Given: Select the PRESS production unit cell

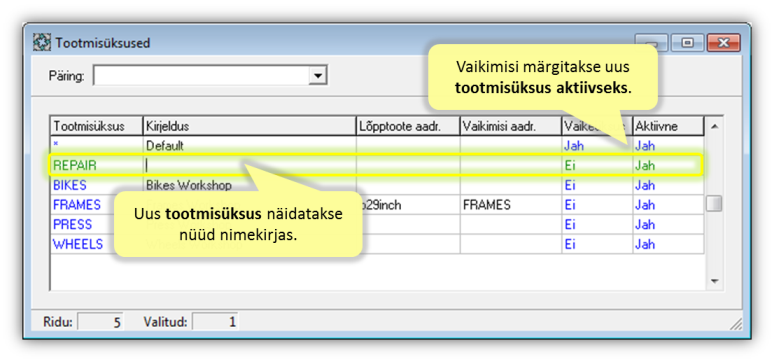Looking at the screenshot, I should point(97,225).
